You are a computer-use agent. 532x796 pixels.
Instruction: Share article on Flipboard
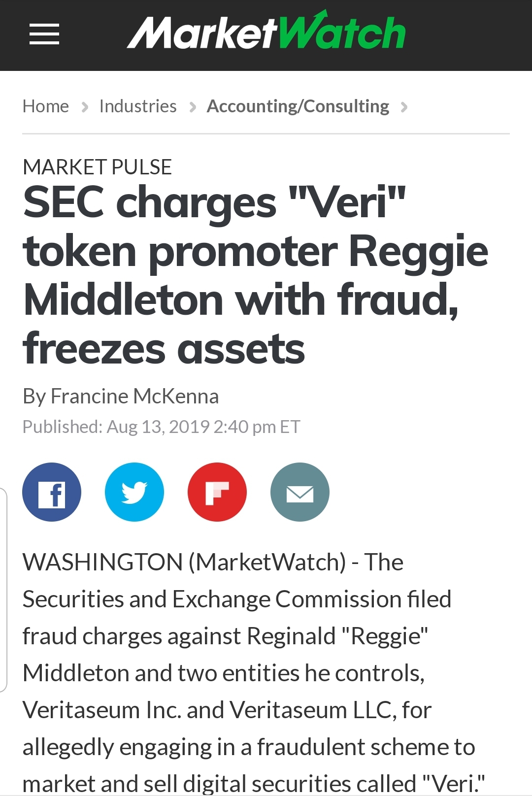pos(217,492)
